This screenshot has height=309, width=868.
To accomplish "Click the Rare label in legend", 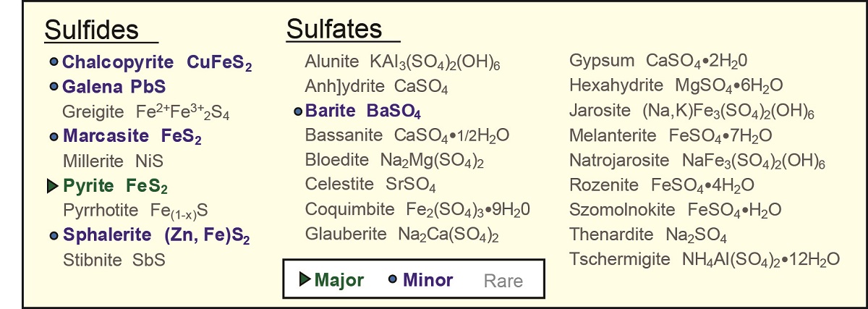I will [x=503, y=281].
